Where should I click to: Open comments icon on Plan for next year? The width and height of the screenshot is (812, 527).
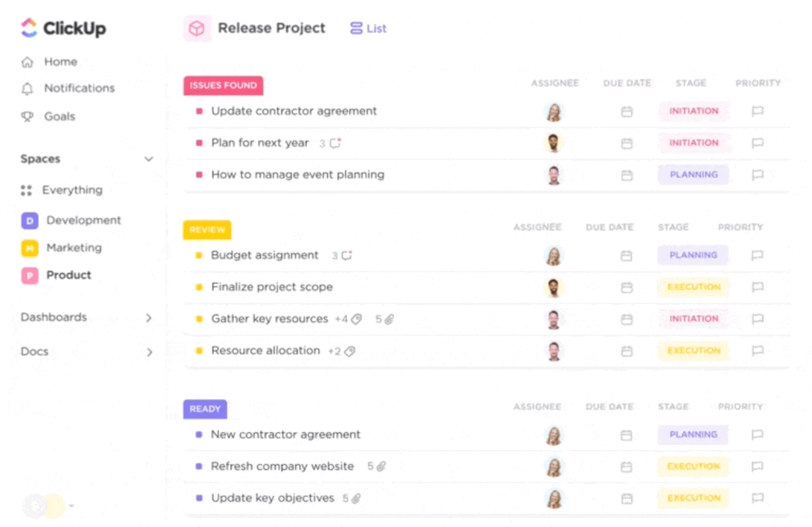(x=335, y=143)
